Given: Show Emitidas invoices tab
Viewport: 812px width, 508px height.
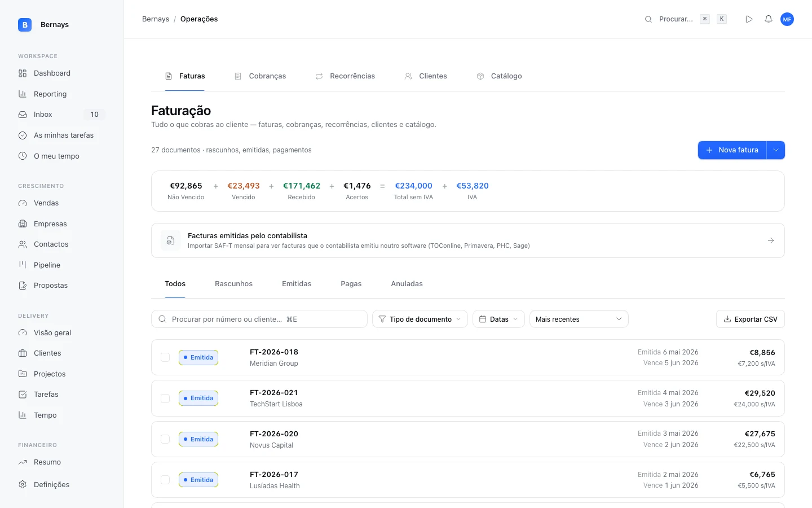Looking at the screenshot, I should 297,284.
